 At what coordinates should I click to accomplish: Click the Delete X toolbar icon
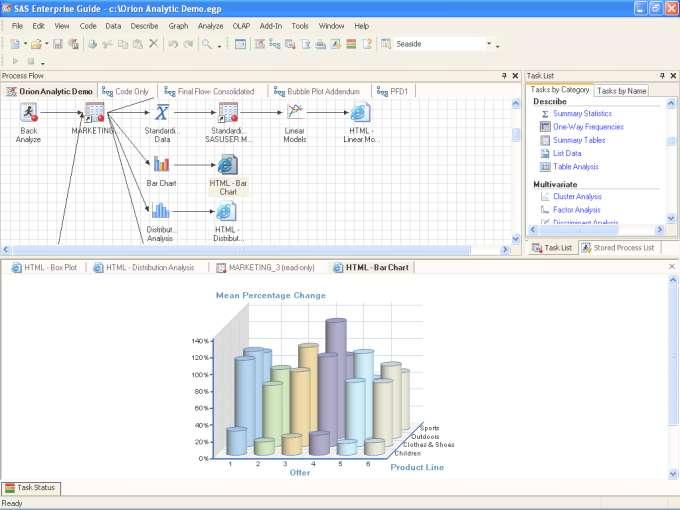pos(154,43)
